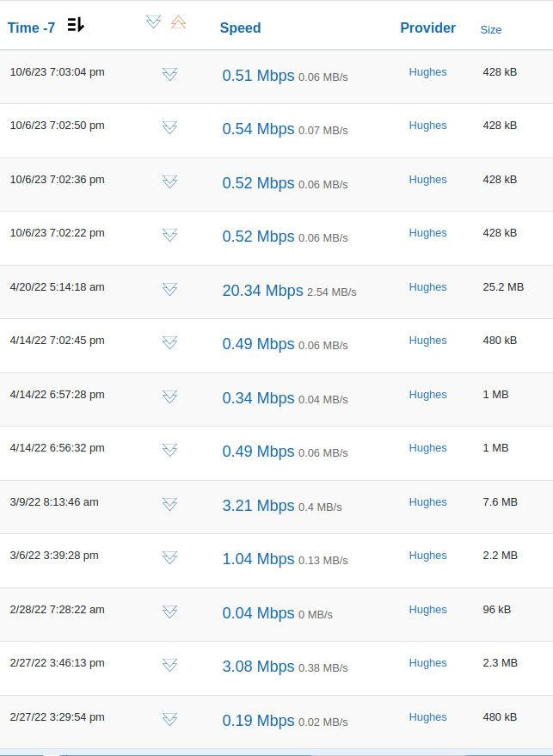Select the 25.2 MB size cell
This screenshot has width=553, height=756.
pos(503,287)
